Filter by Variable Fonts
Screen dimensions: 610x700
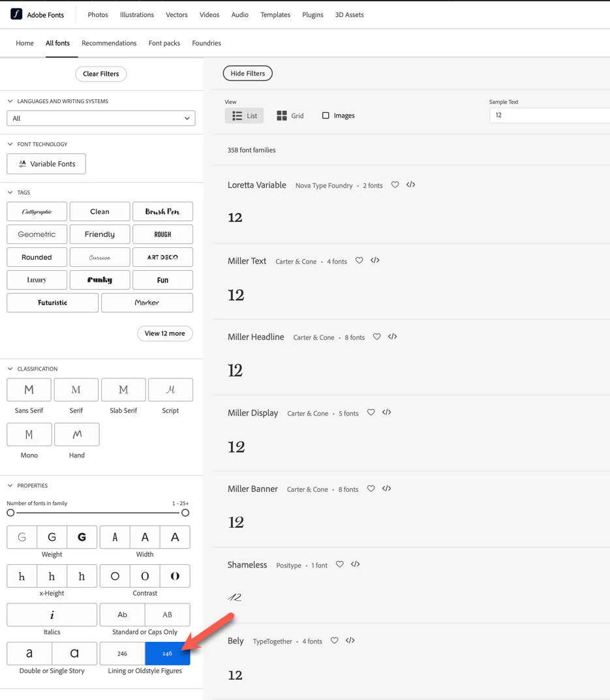(x=46, y=164)
